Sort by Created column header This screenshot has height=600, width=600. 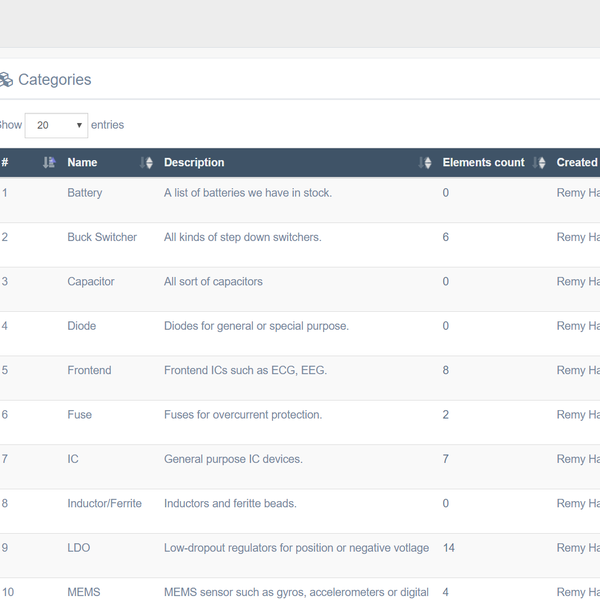(x=577, y=162)
